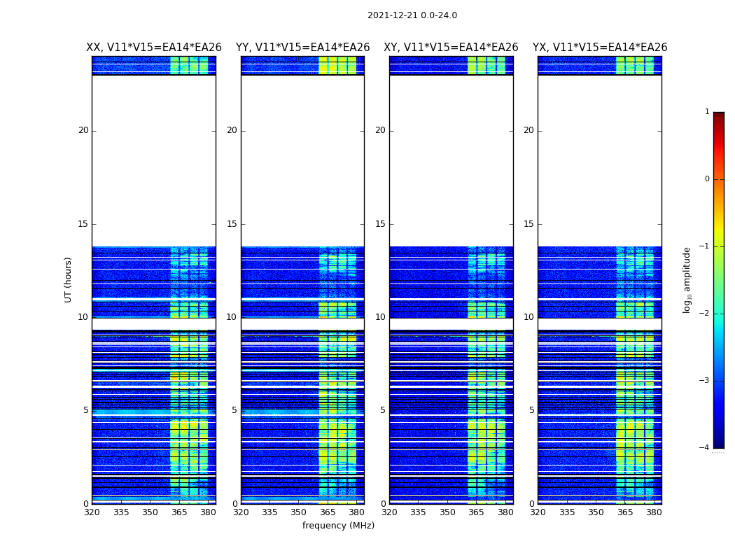The width and height of the screenshot is (735, 560).
Task: Click the frequency (MHz) axis label
Action: (338, 525)
